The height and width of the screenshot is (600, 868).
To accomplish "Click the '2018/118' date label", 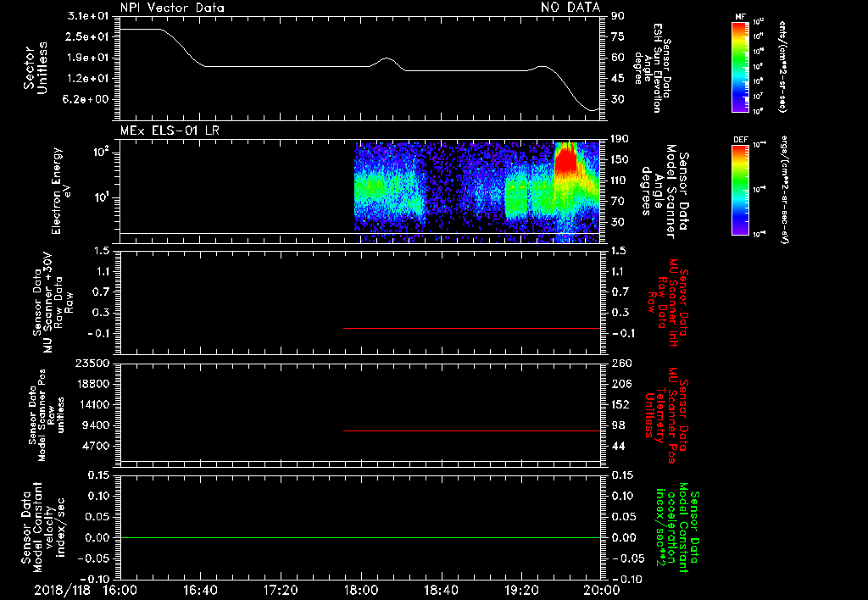I will tap(63, 590).
